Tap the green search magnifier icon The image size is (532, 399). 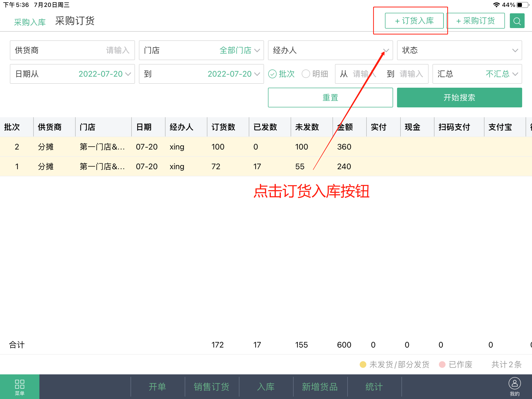click(517, 21)
